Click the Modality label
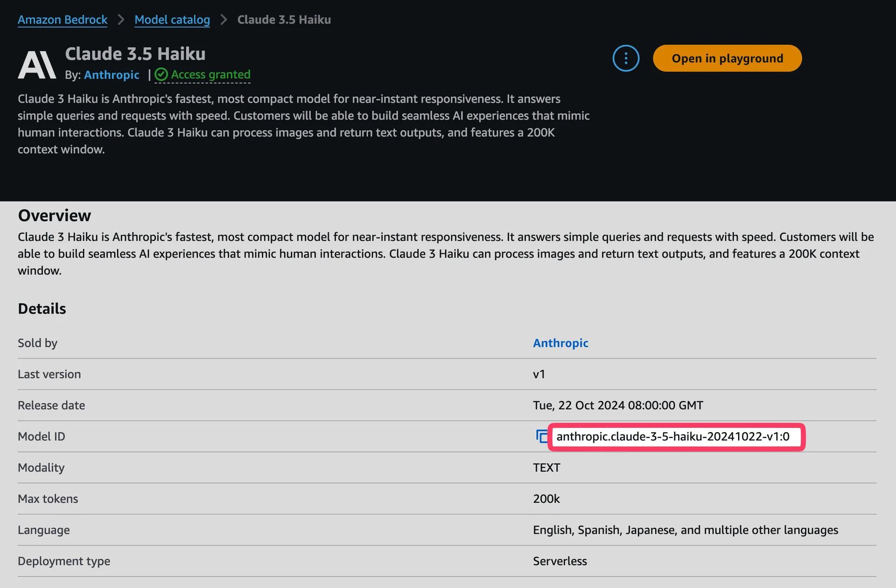Image resolution: width=896 pixels, height=588 pixels. pyautogui.click(x=41, y=468)
